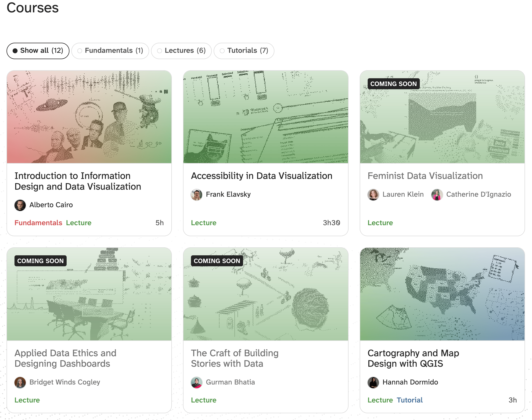This screenshot has height=420, width=532.
Task: Click the Tutorial tag on the QGIS course
Action: pos(410,400)
